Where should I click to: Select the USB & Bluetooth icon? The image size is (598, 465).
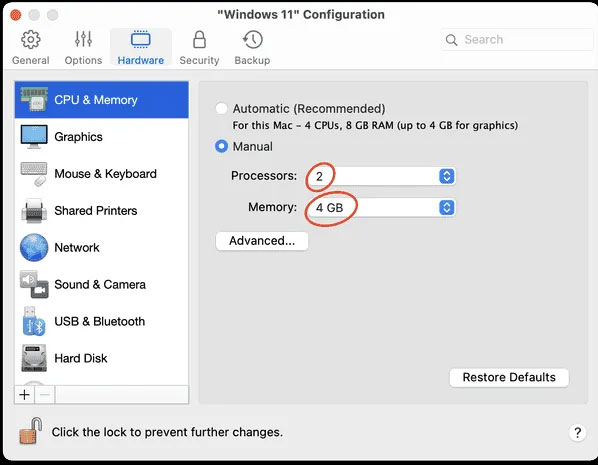coord(34,321)
